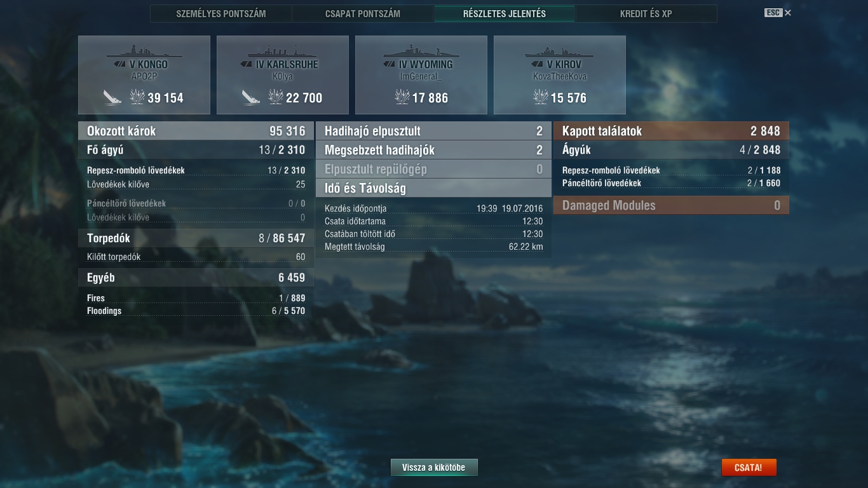Click the sunk ship icon on Karlsruhe card
868x488 pixels.
tap(251, 97)
